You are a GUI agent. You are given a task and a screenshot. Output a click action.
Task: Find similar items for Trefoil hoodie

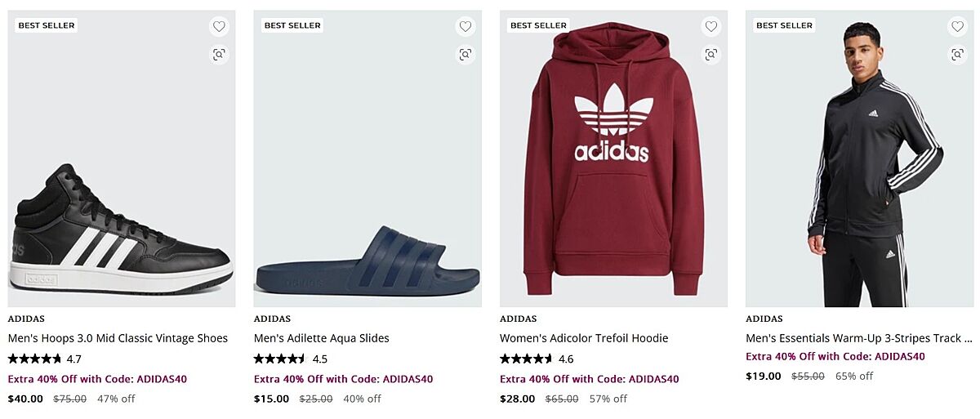[710, 55]
